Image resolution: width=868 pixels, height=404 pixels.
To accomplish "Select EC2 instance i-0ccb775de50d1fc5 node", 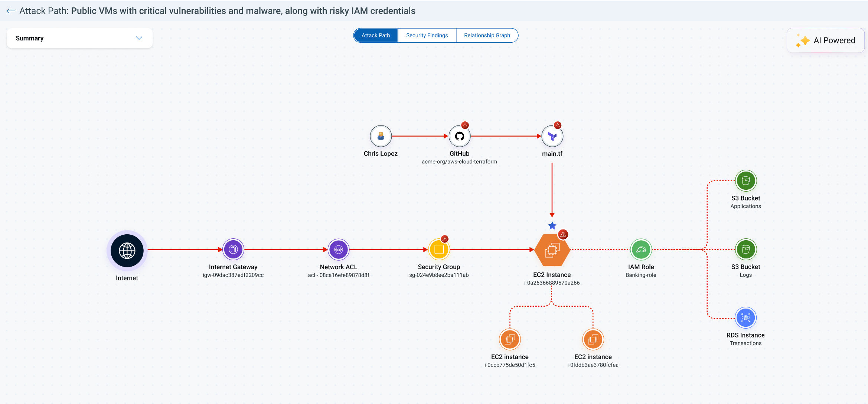I will 510,339.
